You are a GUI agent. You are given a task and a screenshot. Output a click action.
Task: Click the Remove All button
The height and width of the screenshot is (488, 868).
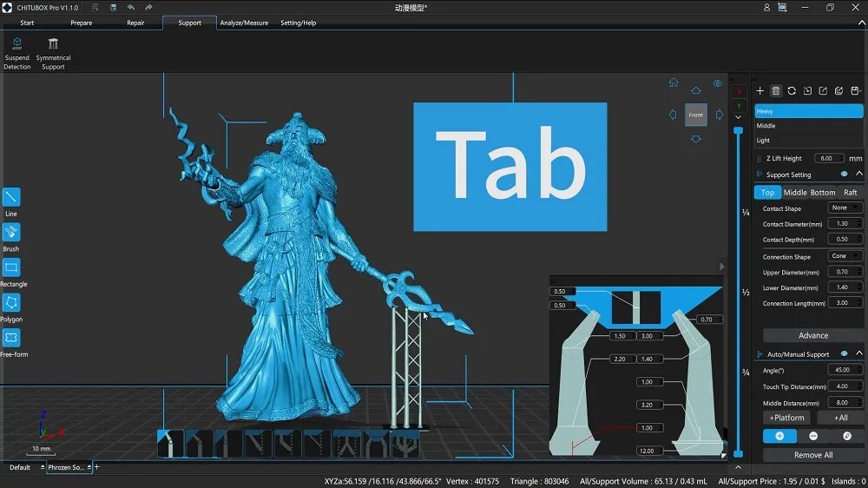[x=813, y=455]
